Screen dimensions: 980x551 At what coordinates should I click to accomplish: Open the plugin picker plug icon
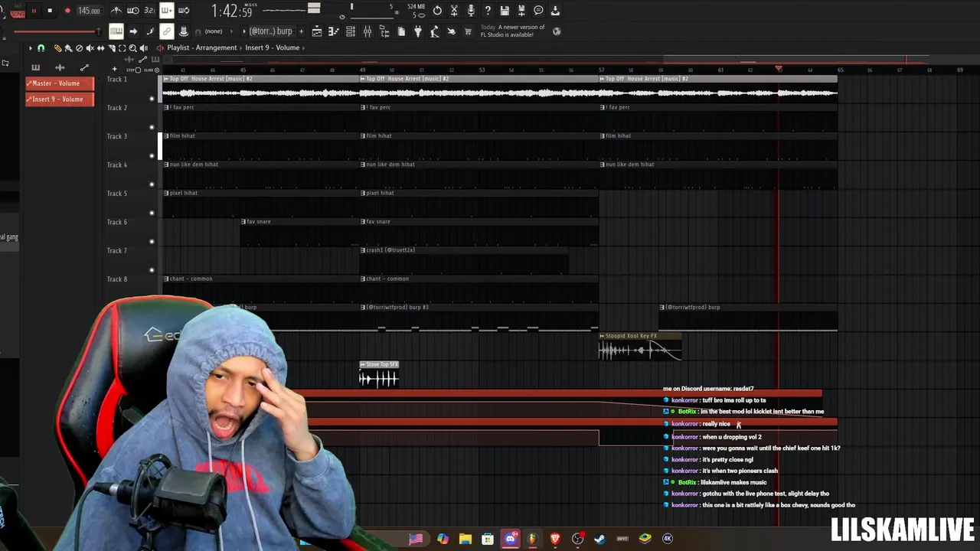point(418,31)
